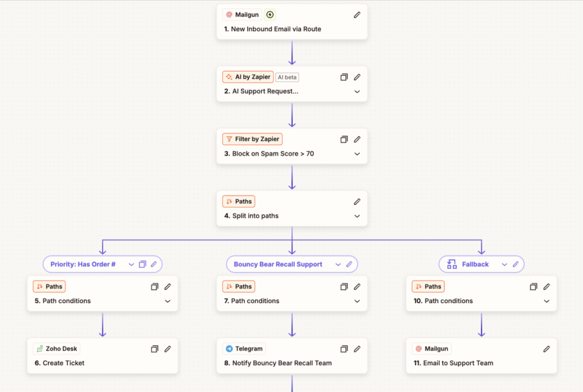This screenshot has width=583, height=392.
Task: Click the pencil edit icon on Mailgun trigger step
Action: point(357,15)
